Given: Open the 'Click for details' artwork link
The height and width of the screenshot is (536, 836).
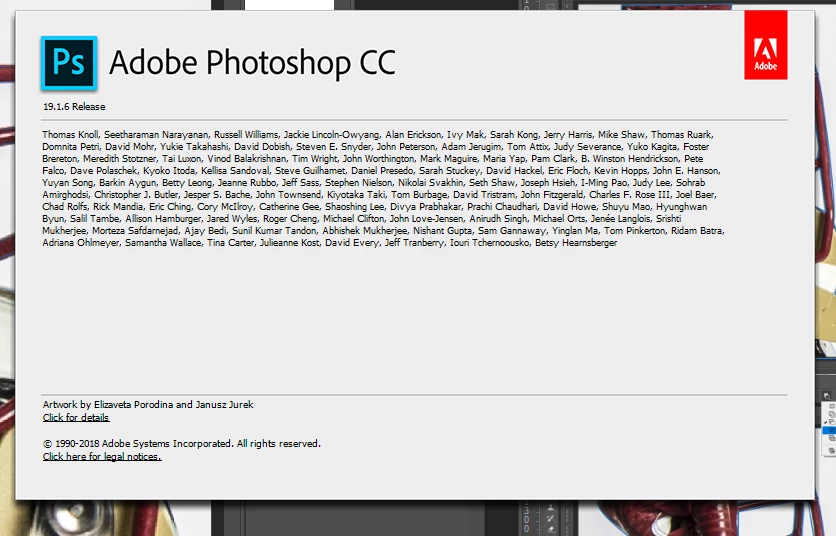Looking at the screenshot, I should 76,418.
